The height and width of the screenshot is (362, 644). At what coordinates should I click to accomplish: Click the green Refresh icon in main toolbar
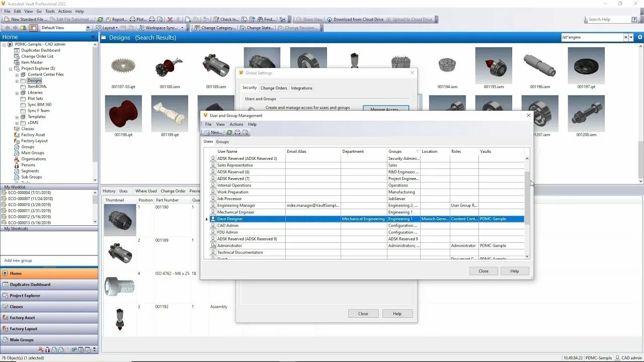(100, 19)
